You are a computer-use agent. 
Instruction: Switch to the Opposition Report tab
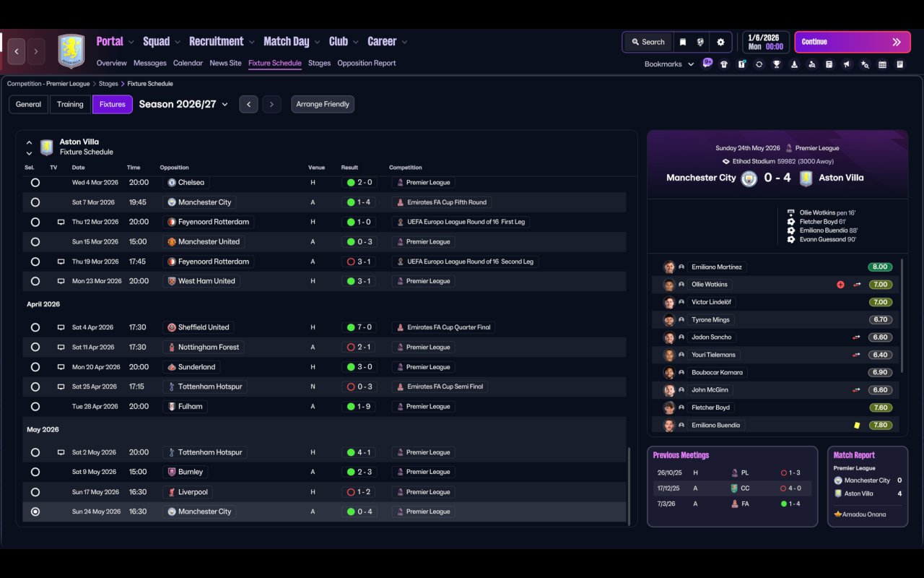(x=367, y=63)
